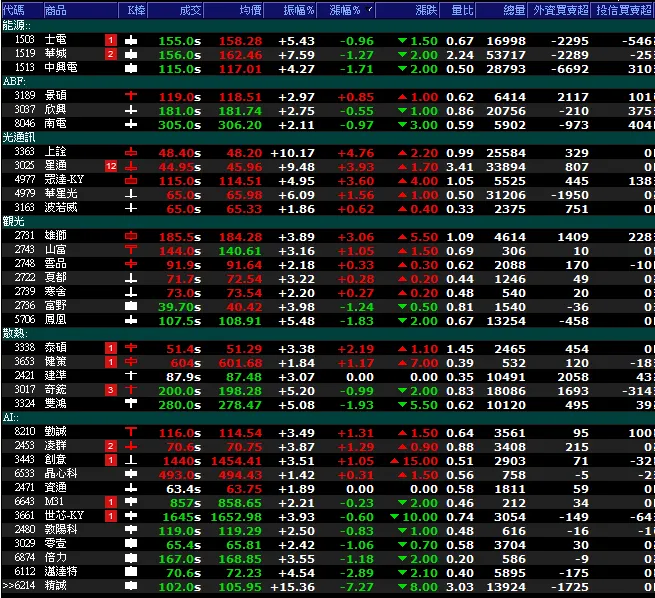Click the candlestick icon in the 士電 row
655x598 pixels.
(131, 41)
